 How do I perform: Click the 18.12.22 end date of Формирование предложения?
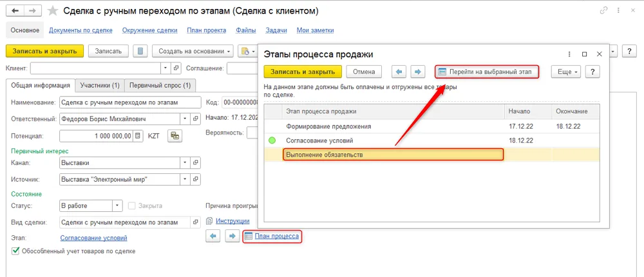click(568, 126)
